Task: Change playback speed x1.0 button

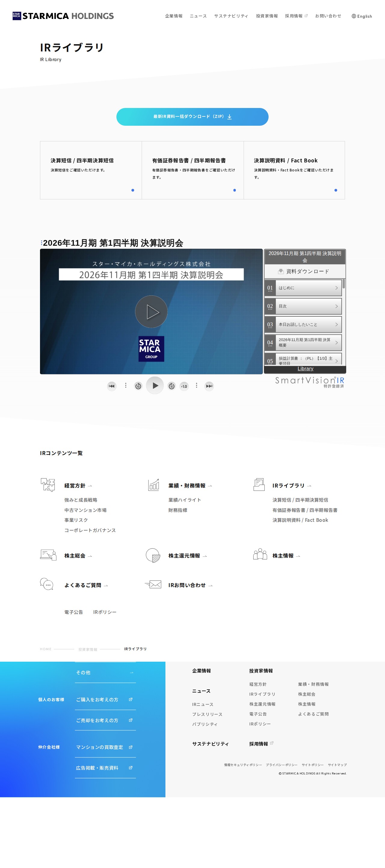Action: point(184,386)
